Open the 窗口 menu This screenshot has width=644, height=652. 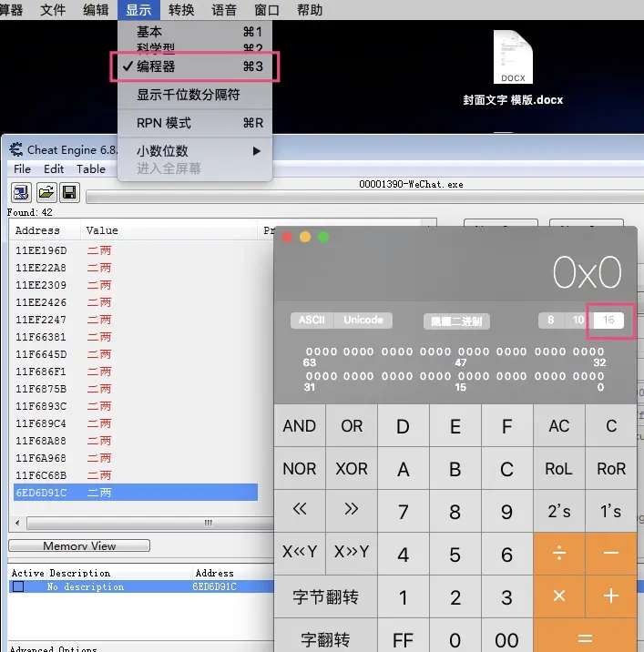[x=267, y=10]
